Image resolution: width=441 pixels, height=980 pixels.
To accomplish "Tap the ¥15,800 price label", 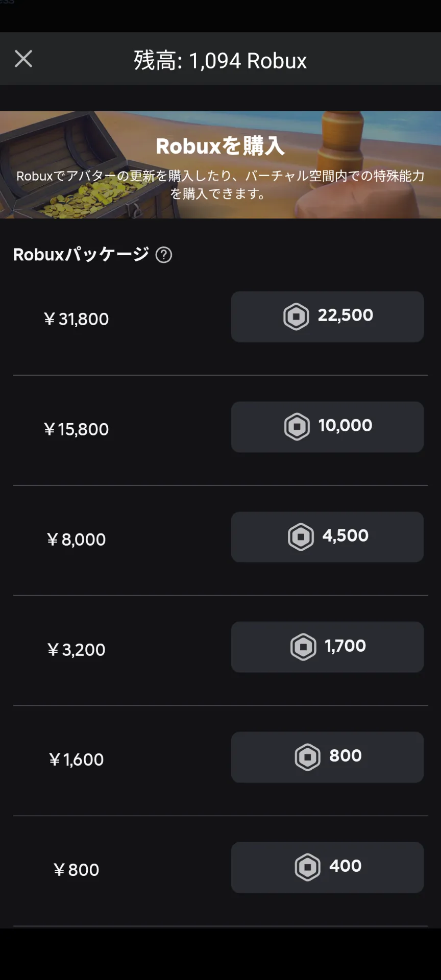I will coord(77,430).
